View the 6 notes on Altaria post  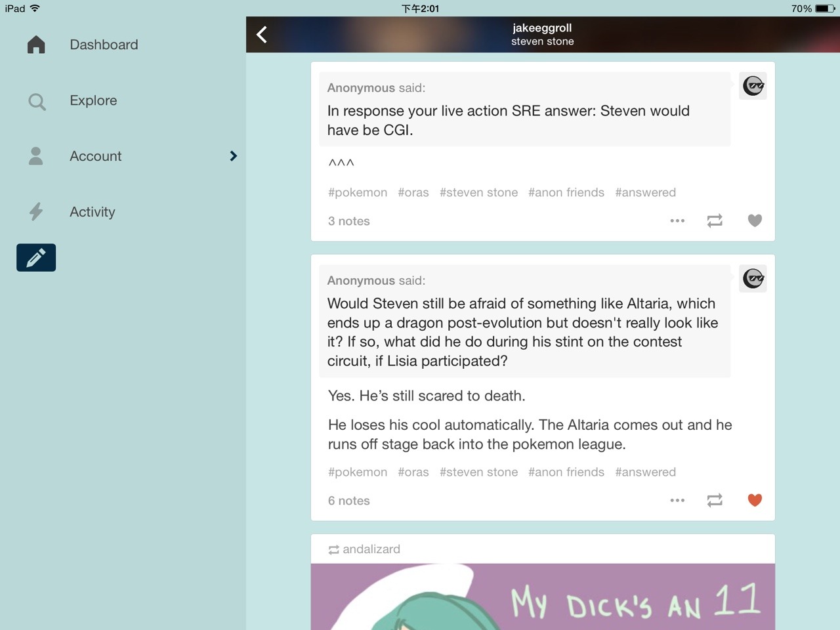coord(348,501)
